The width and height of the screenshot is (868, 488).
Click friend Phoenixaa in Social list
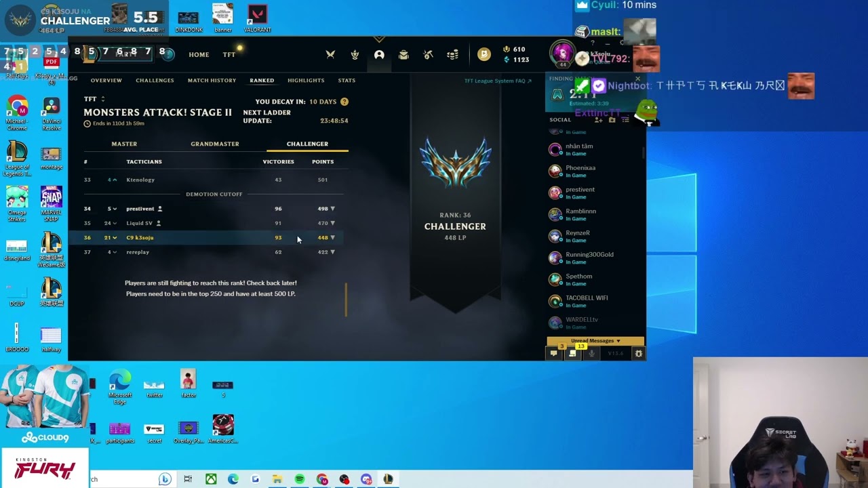pos(595,171)
